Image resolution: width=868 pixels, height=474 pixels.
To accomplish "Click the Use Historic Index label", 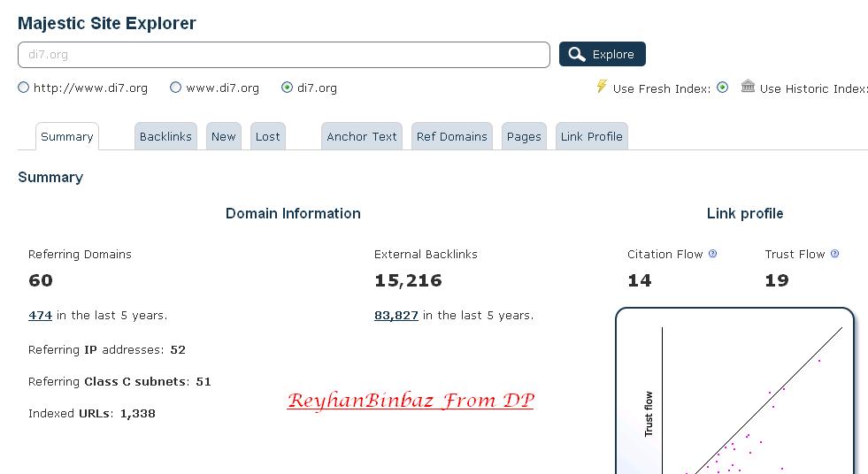I will (813, 88).
